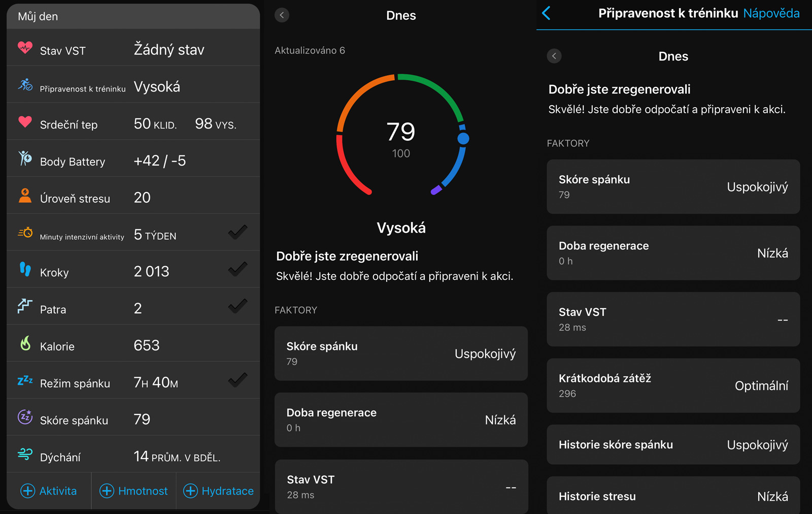Image resolution: width=812 pixels, height=514 pixels.
Task: Open Kroky row value 2 013
Action: (133, 269)
